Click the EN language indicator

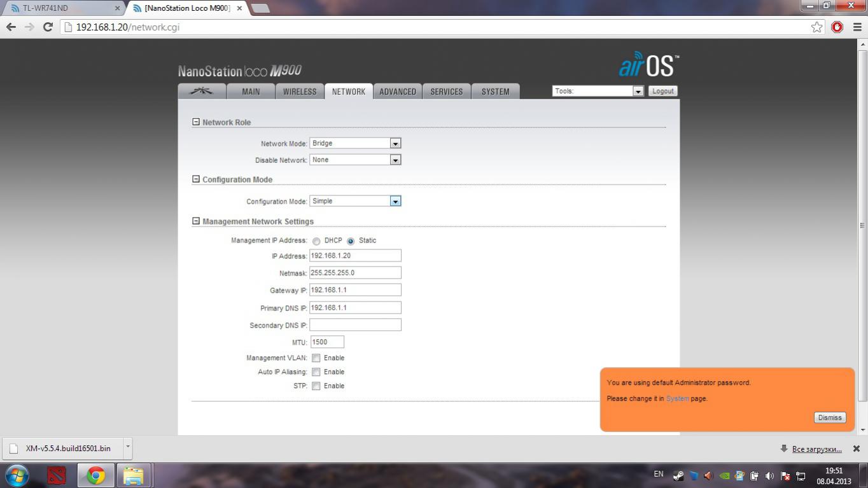point(658,474)
